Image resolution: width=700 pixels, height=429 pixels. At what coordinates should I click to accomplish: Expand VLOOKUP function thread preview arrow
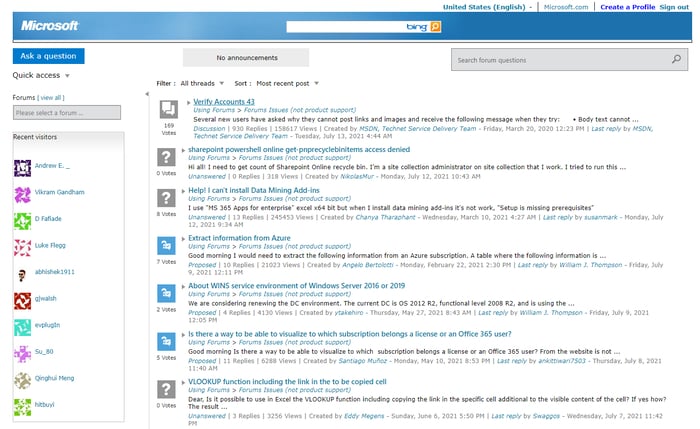183,383
